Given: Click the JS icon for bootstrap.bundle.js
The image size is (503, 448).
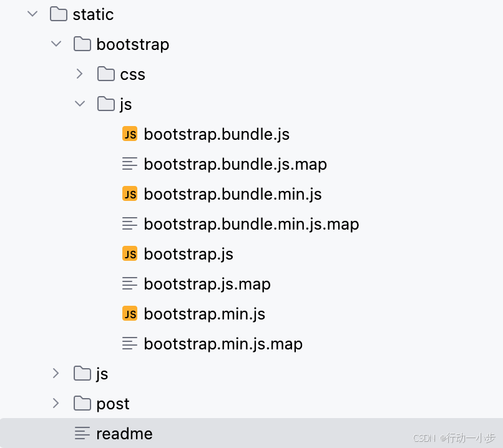Looking at the screenshot, I should [130, 134].
